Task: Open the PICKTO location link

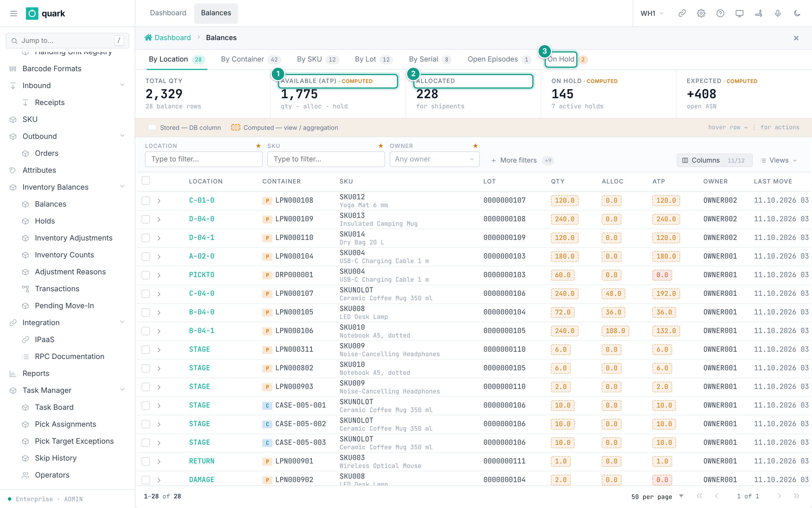Action: coord(202,275)
